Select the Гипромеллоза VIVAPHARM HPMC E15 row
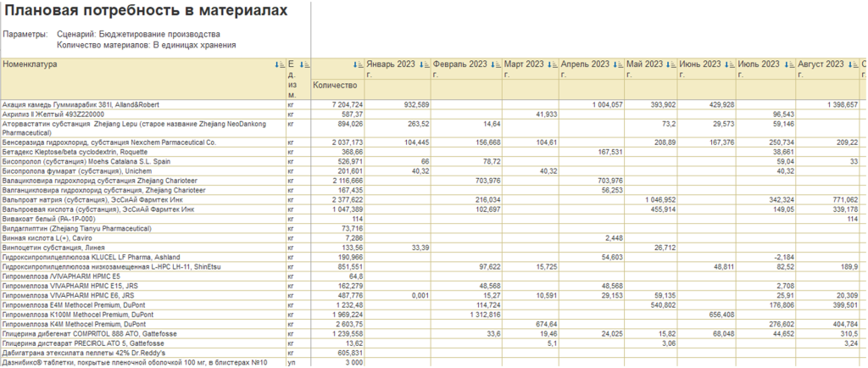 433,286
